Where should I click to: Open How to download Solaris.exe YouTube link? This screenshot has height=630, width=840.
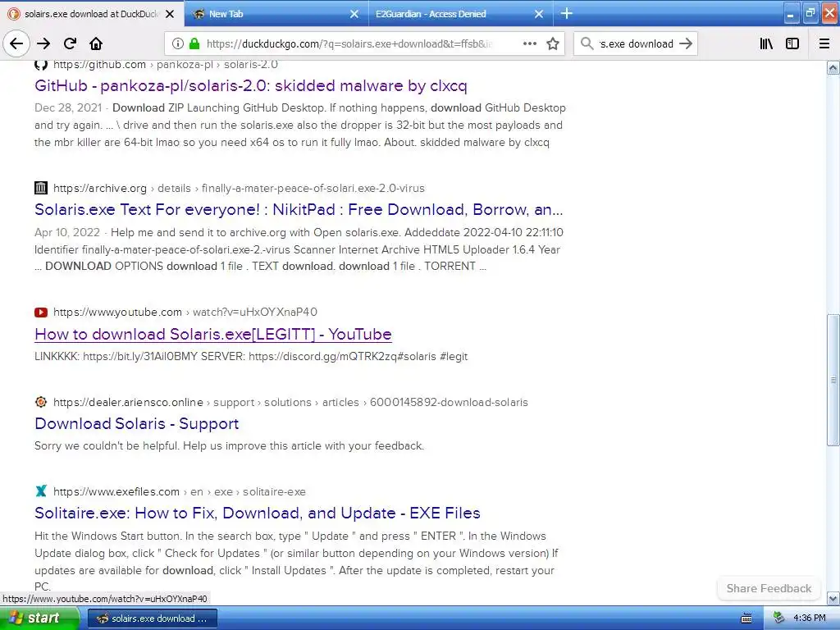tap(213, 335)
